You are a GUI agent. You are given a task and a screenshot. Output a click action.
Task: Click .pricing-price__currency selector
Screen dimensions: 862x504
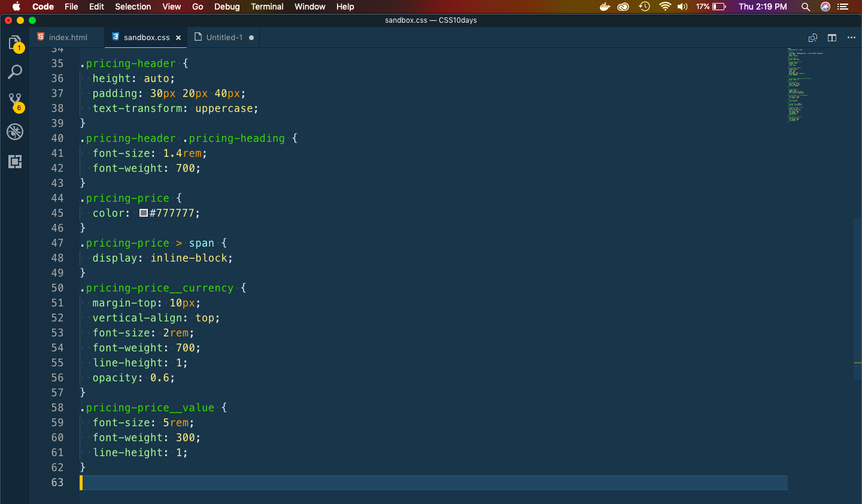pos(157,288)
